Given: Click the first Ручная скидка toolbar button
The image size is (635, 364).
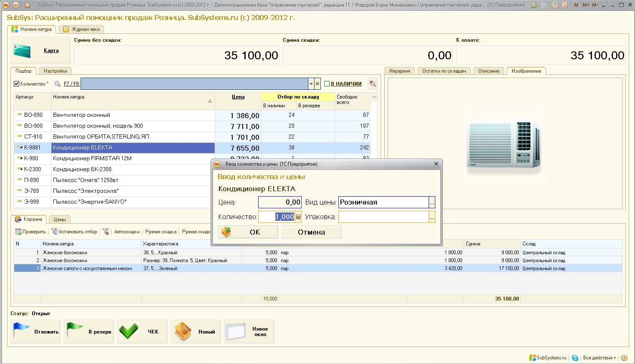Looking at the screenshot, I should click(161, 232).
